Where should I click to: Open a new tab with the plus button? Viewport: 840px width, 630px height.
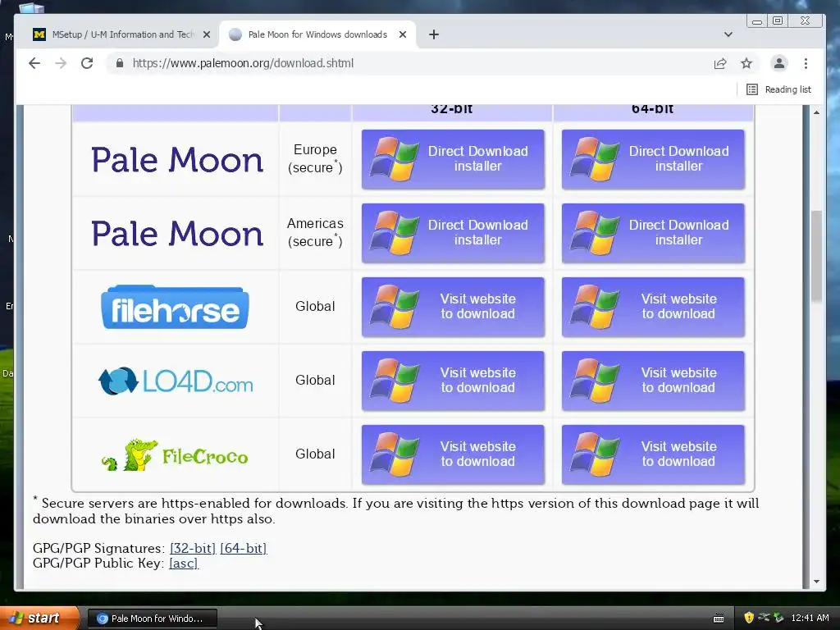(434, 34)
